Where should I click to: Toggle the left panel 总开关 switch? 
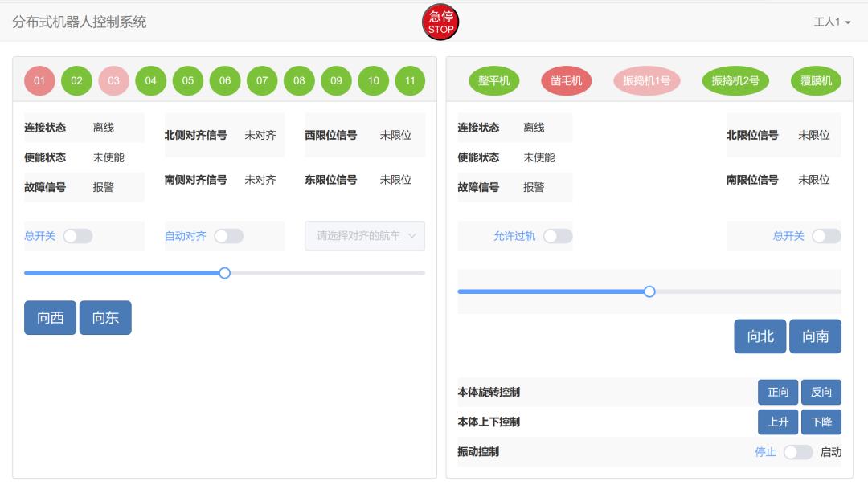(77, 236)
